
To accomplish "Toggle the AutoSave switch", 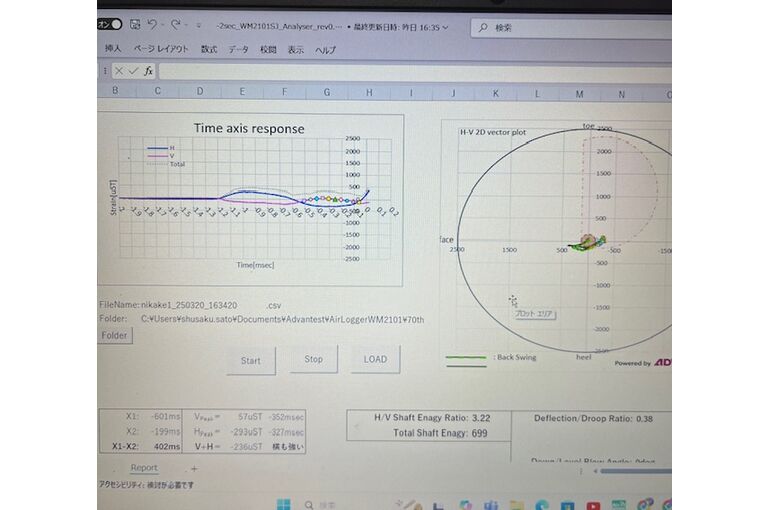I will [x=110, y=24].
